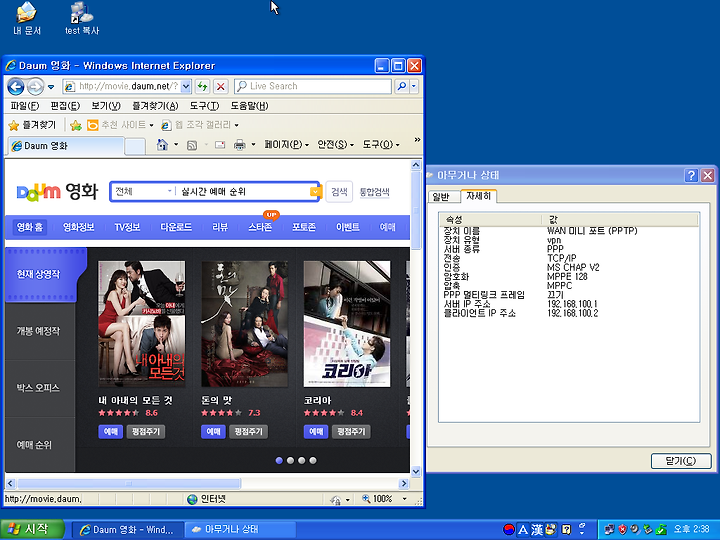Open the 내 문서 desktop icon
This screenshot has height=540, width=720.
click(x=27, y=19)
